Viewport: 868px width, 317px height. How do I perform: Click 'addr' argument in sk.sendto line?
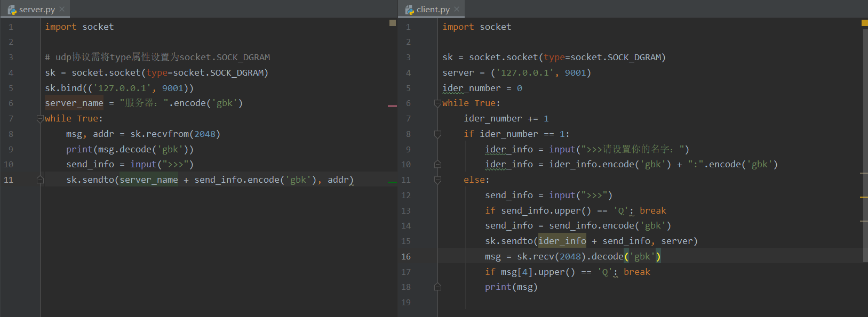pos(338,180)
